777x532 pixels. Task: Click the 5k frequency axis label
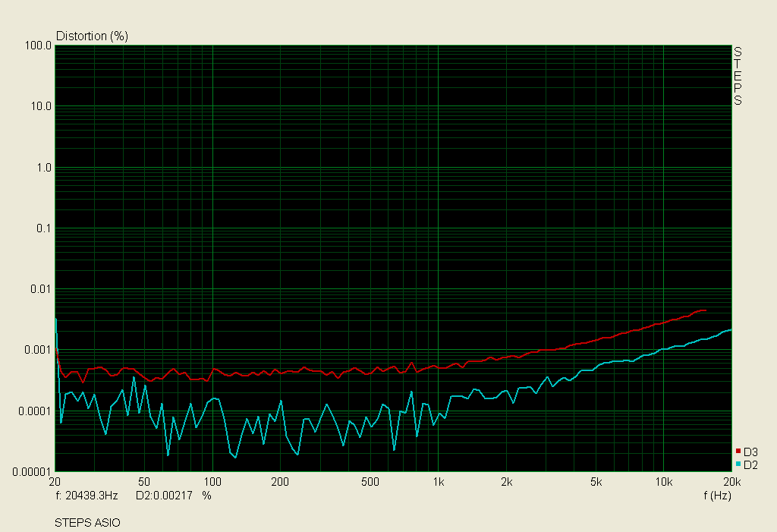(596, 482)
